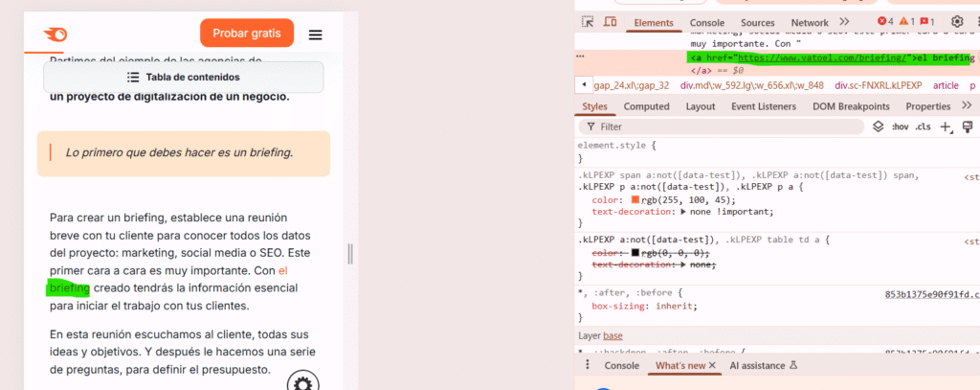980x390 pixels.
Task: Click the new style rule plus icon
Action: tap(946, 126)
